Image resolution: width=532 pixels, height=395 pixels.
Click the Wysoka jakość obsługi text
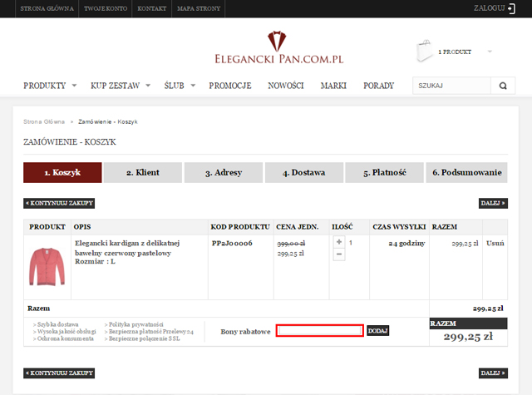[x=65, y=332]
